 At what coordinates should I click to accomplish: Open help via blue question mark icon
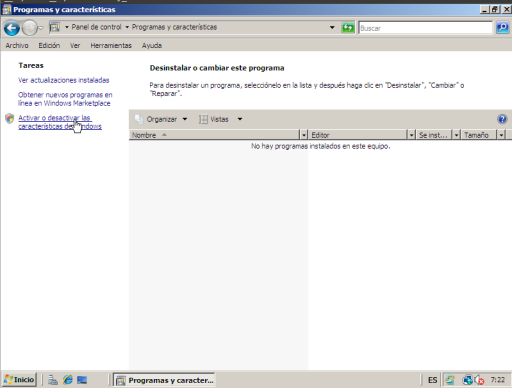pyautogui.click(x=502, y=119)
